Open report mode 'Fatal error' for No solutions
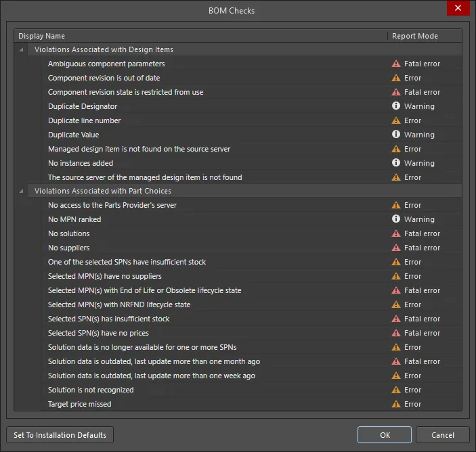476x452 pixels. (422, 233)
